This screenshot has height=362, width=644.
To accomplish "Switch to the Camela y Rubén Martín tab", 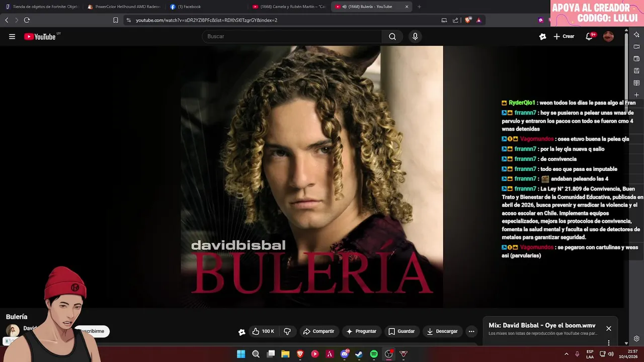I will click(x=289, y=7).
